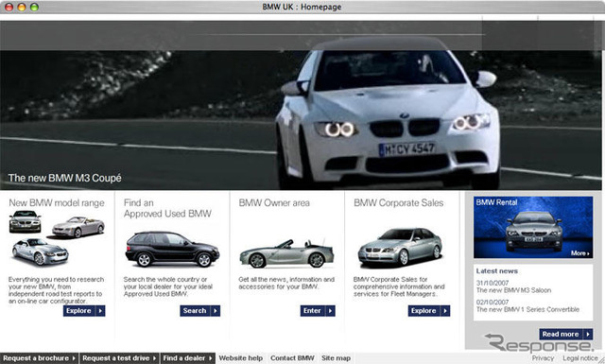Click the Explore button under New BMW model range
The height and width of the screenshot is (364, 605).
(84, 311)
